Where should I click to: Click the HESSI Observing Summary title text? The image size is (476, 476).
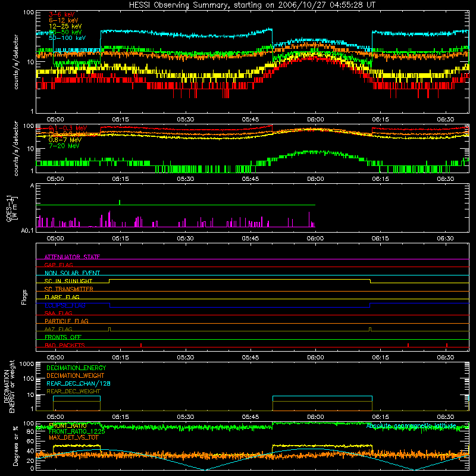[252, 5]
